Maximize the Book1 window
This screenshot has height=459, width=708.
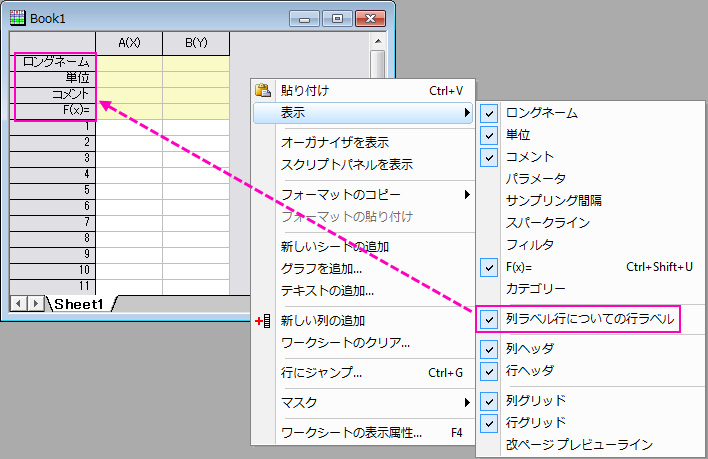point(337,19)
